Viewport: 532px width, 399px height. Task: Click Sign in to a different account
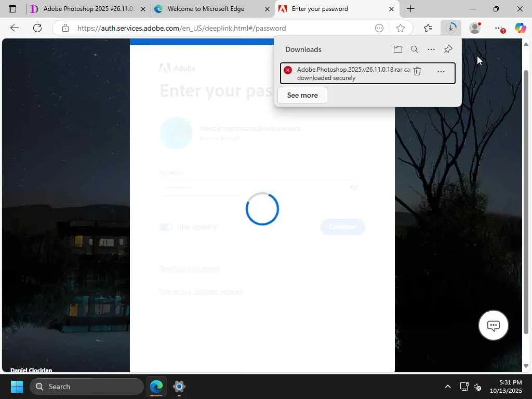click(x=201, y=291)
